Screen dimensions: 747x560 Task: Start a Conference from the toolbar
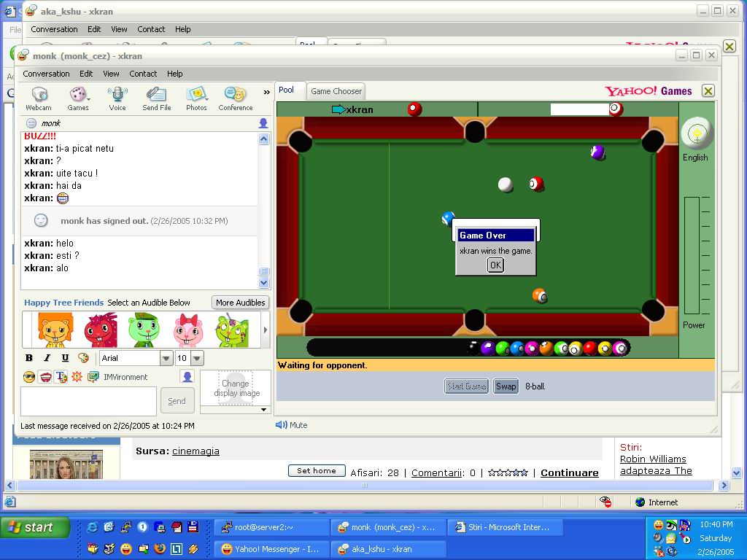tap(236, 98)
